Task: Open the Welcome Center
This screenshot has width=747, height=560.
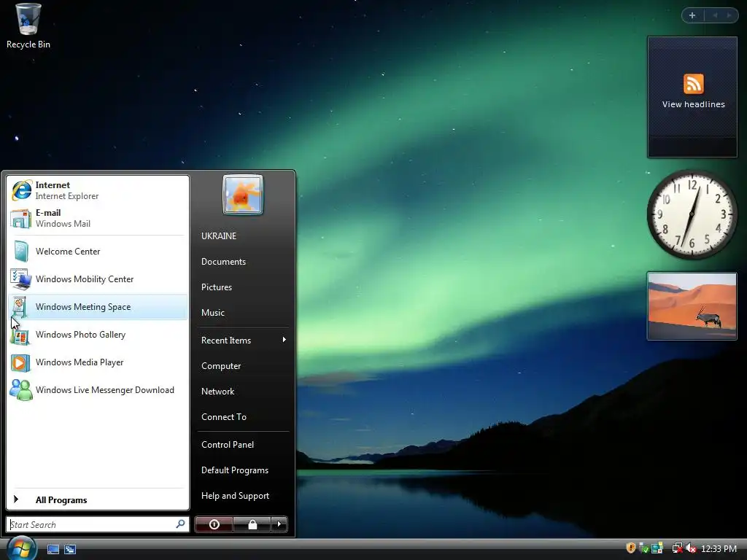Action: pyautogui.click(x=98, y=252)
